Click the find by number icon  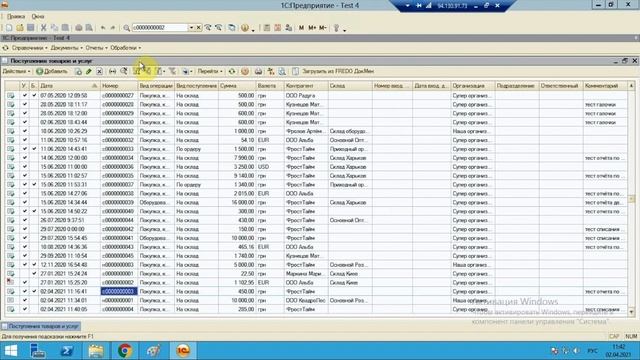124,71
